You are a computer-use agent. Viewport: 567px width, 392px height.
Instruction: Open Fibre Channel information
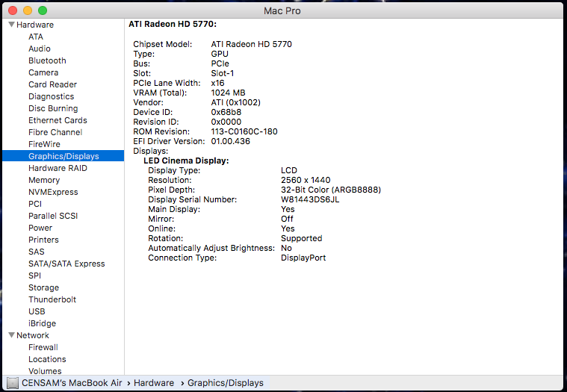pos(55,132)
